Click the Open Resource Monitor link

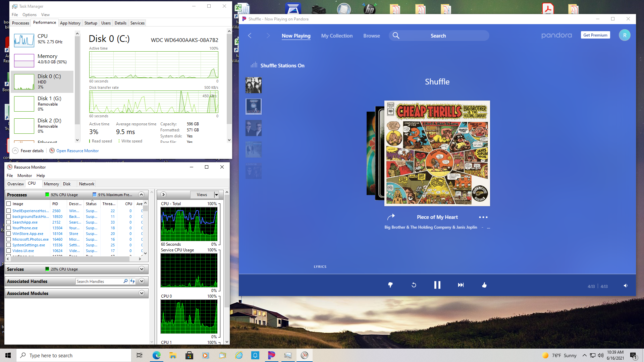[x=77, y=151]
